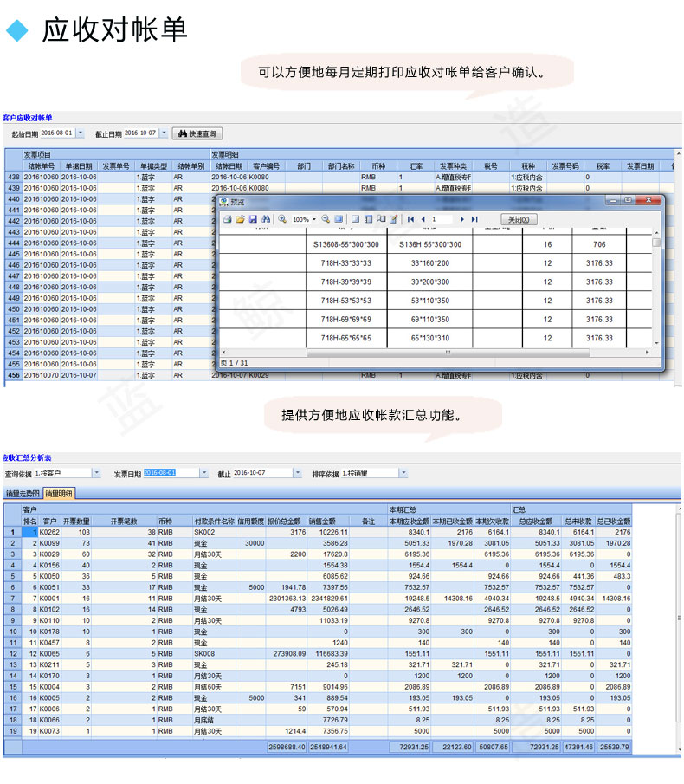The height and width of the screenshot is (784, 684).
Task: Click the 单据类型 column header
Action: click(153, 166)
